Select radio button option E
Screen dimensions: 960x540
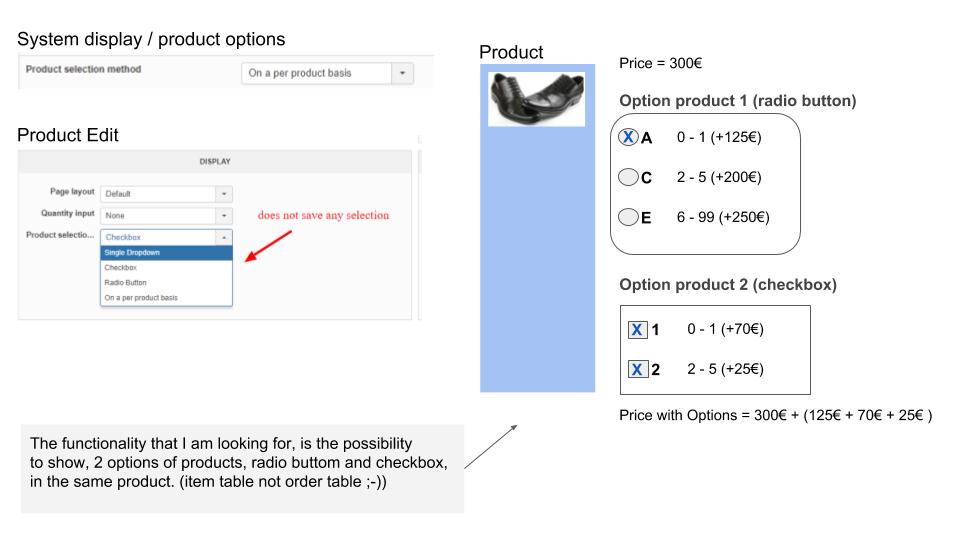[x=628, y=217]
